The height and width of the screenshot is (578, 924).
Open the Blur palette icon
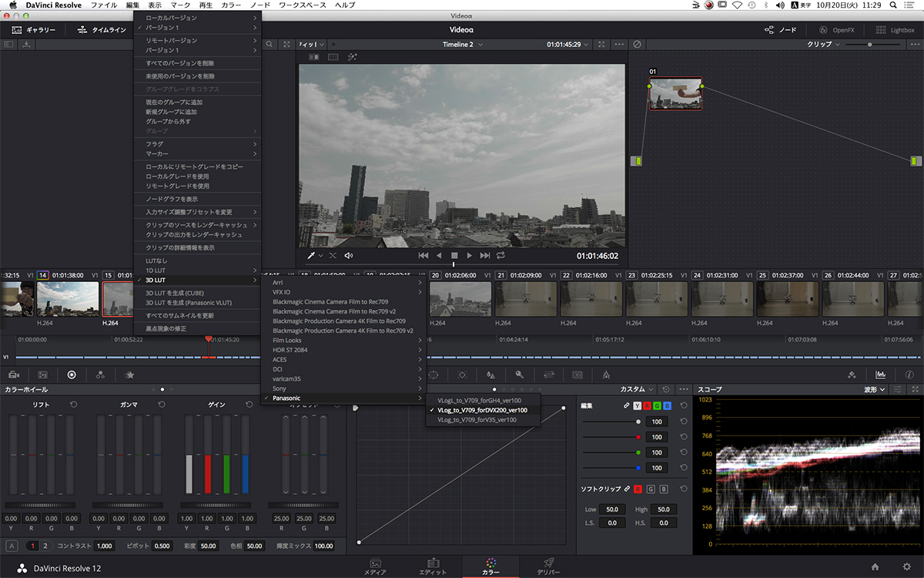click(x=490, y=375)
